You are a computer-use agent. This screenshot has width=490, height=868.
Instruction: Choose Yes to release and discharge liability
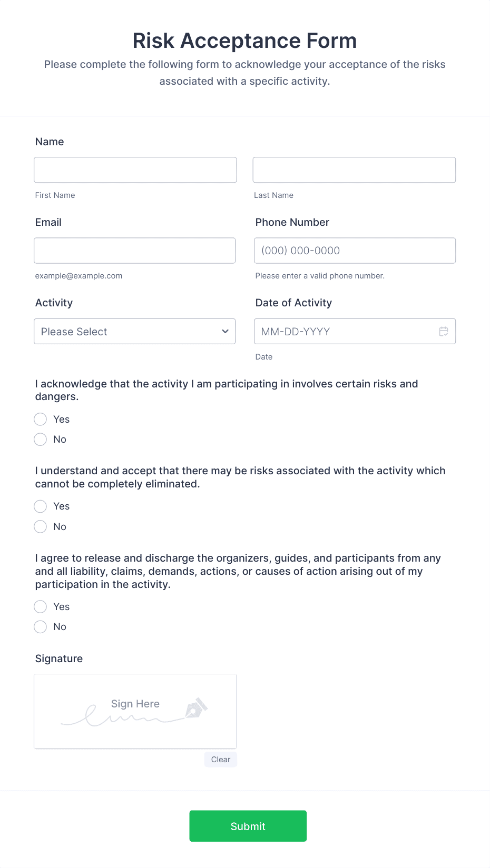pyautogui.click(x=41, y=607)
